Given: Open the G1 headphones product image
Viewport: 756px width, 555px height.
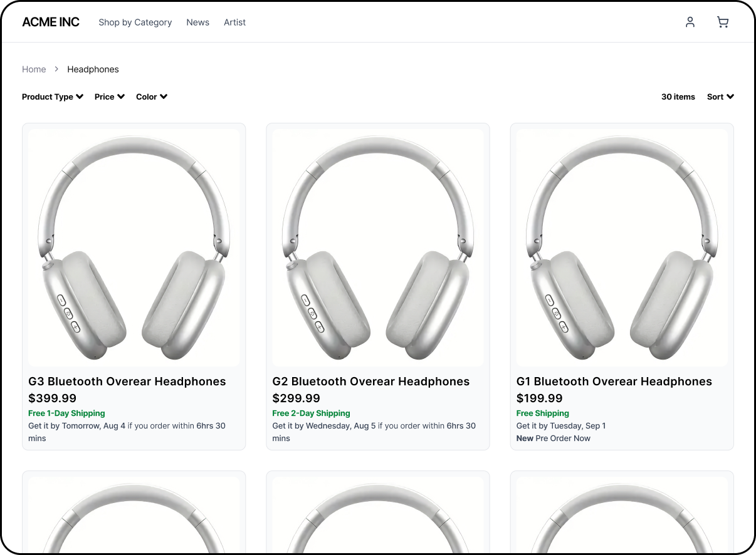Looking at the screenshot, I should pyautogui.click(x=622, y=248).
